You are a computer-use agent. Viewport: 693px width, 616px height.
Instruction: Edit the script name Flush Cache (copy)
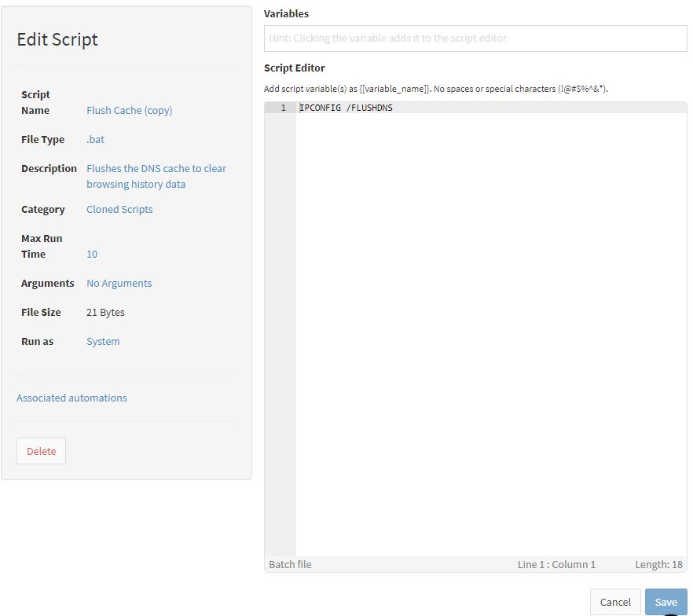pos(129,111)
